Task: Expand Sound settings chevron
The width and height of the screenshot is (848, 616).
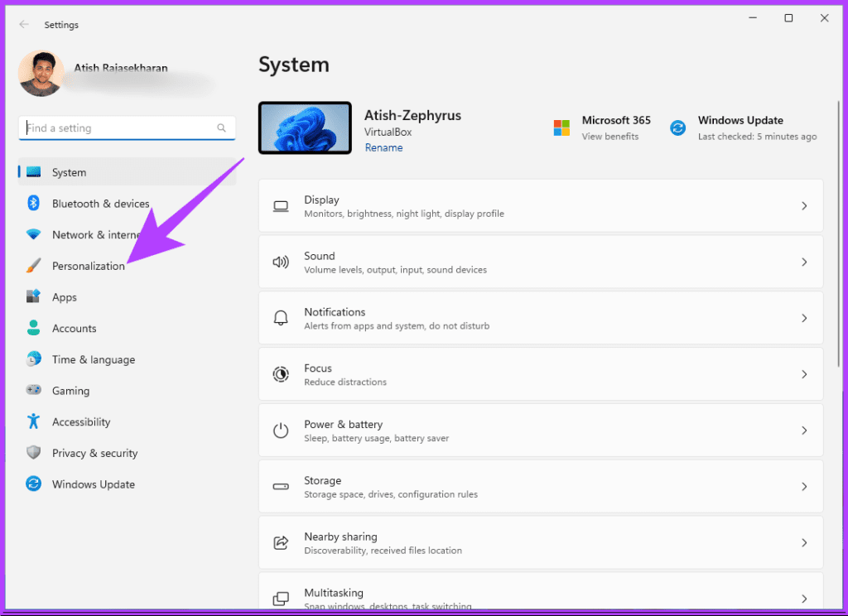Action: (804, 262)
